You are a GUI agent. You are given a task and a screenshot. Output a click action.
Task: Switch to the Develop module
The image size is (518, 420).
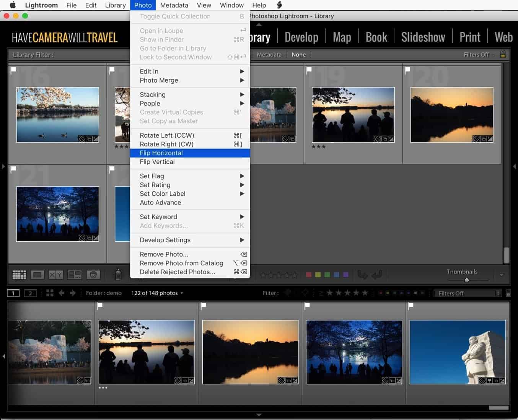pyautogui.click(x=301, y=37)
